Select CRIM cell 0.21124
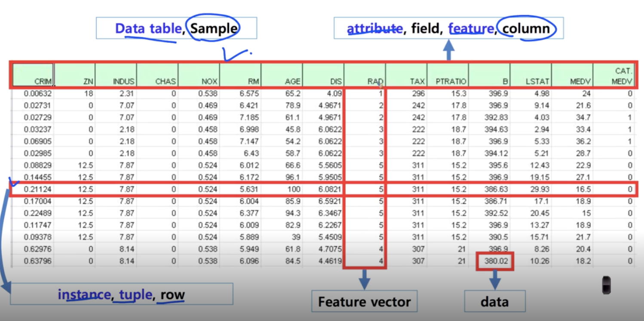Viewport: 644px width, 321px height. click(x=38, y=189)
